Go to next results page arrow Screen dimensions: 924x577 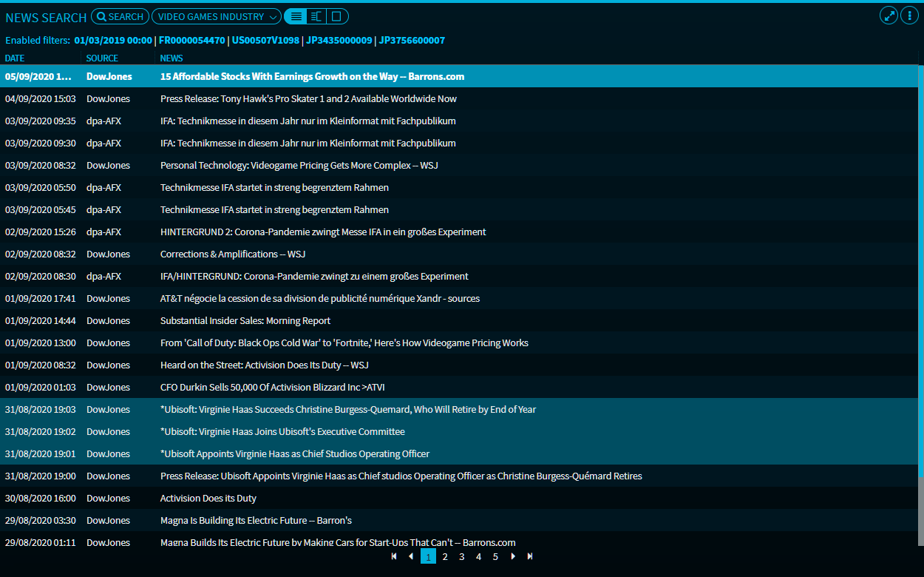(513, 556)
